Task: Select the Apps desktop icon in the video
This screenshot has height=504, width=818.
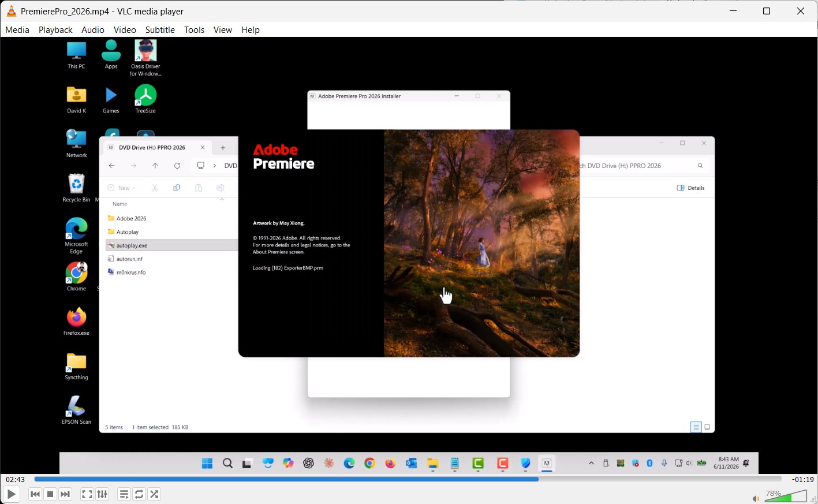Action: point(111,55)
